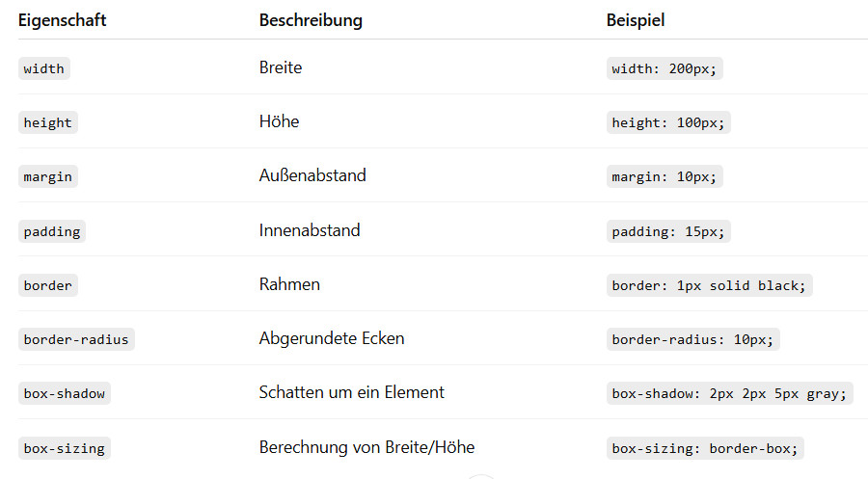Viewport: 868px width, 479px height.
Task: Click the border-radius property code tag
Action: tap(76, 339)
